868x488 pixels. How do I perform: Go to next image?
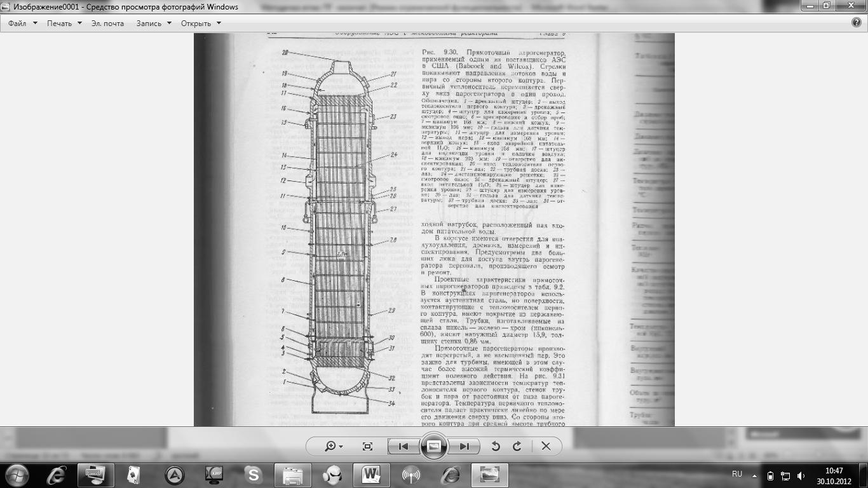click(x=464, y=446)
